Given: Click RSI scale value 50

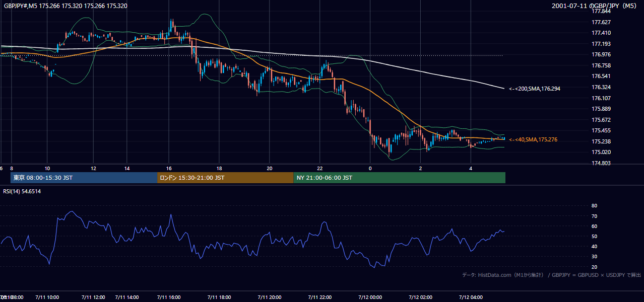Looking at the screenshot, I should pyautogui.click(x=594, y=236).
